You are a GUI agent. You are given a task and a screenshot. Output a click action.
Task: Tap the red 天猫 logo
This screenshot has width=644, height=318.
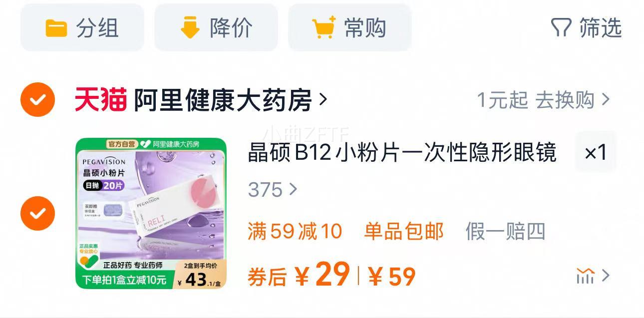click(100, 99)
